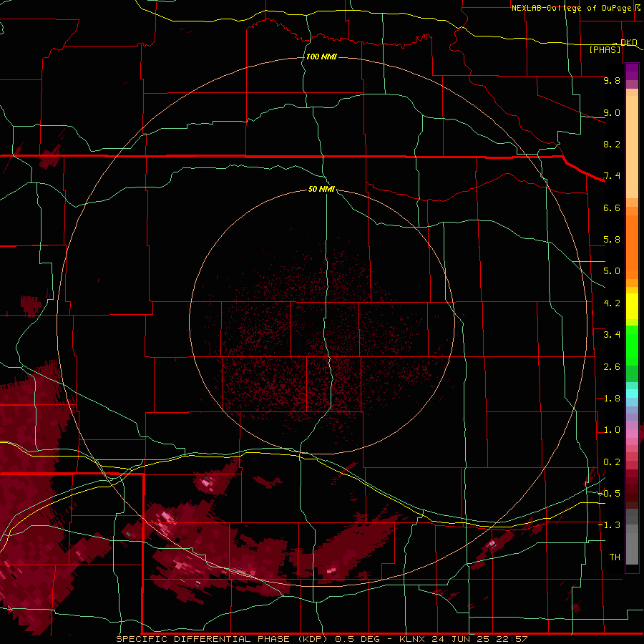Click the bright green segment of the color bar
The width and height of the screenshot is (644, 644).
tap(632, 346)
